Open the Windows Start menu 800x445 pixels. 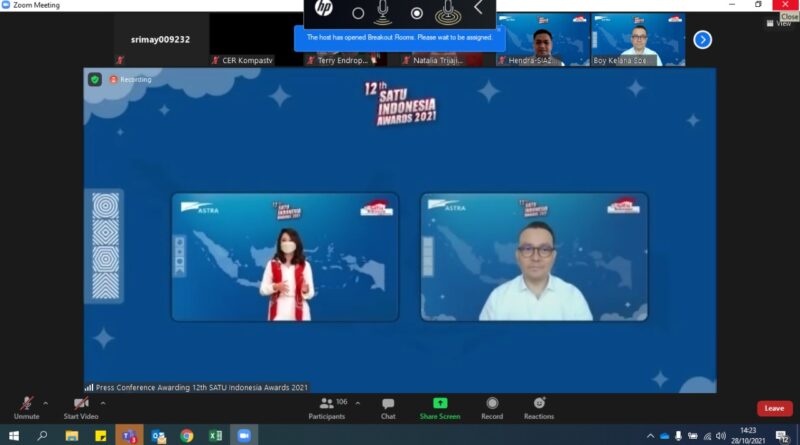(x=14, y=435)
